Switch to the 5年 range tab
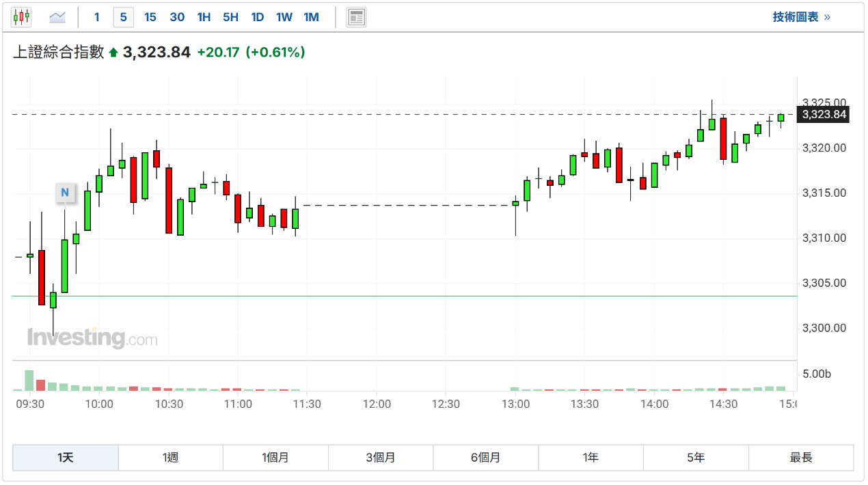This screenshot has width=868, height=485. pos(696,458)
